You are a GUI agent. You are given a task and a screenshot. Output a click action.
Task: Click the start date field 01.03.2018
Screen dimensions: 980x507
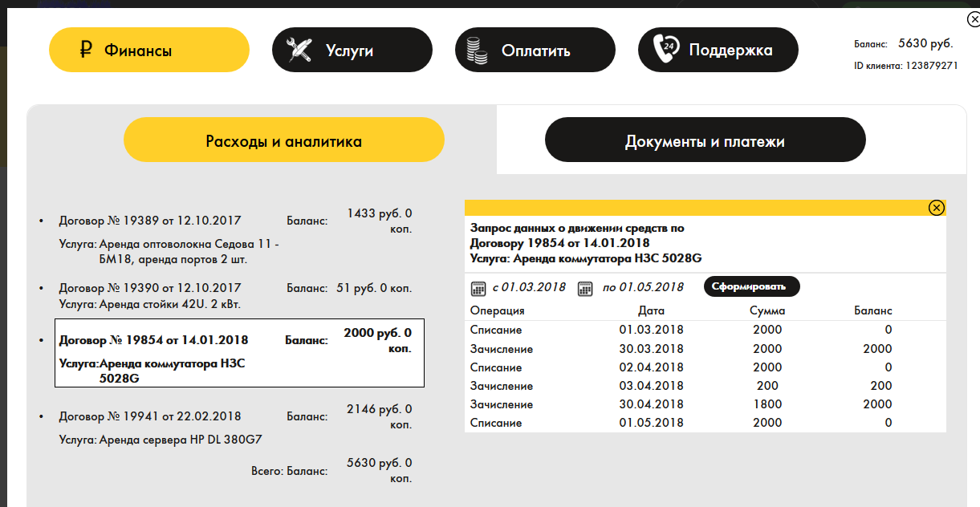pyautogui.click(x=529, y=287)
